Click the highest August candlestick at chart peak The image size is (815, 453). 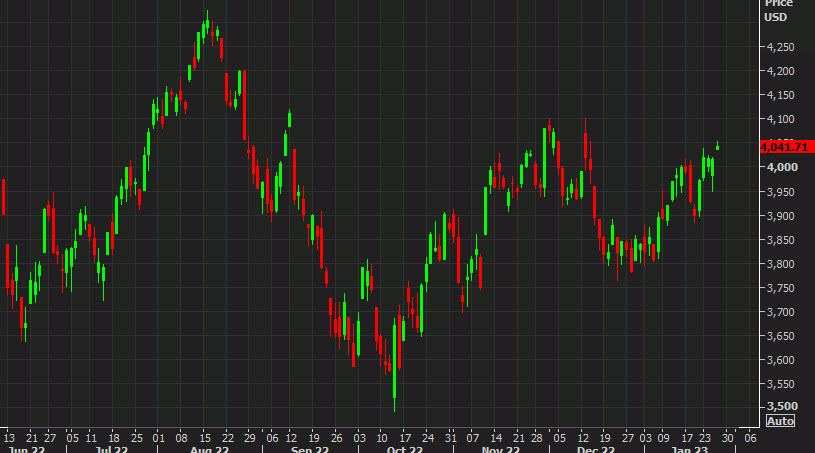pos(207,23)
